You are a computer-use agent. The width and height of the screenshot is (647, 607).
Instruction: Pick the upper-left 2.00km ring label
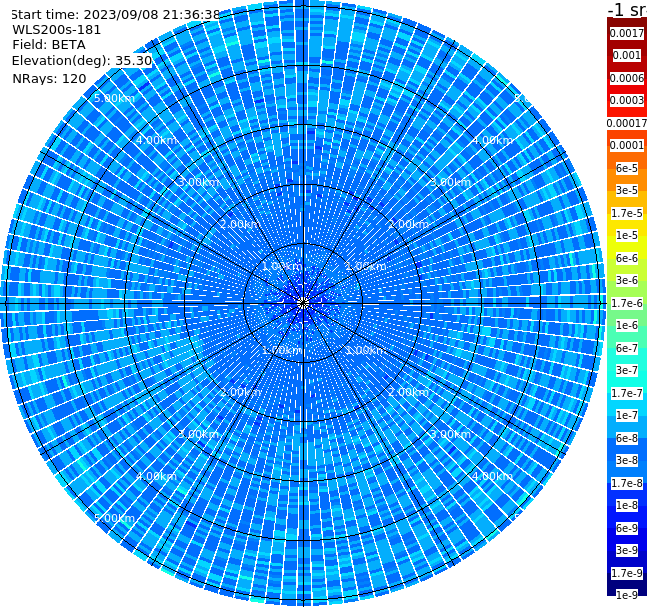(240, 224)
